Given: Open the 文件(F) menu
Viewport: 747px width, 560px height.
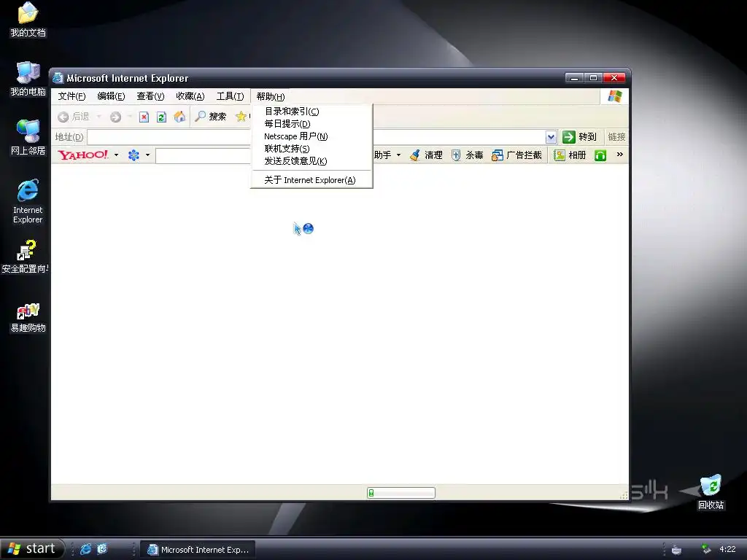Looking at the screenshot, I should (72, 96).
